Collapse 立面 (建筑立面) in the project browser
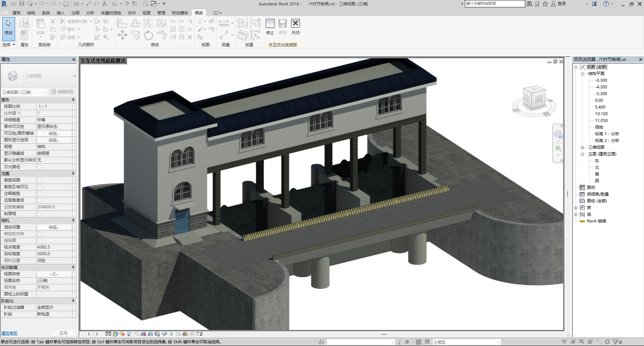 point(582,154)
